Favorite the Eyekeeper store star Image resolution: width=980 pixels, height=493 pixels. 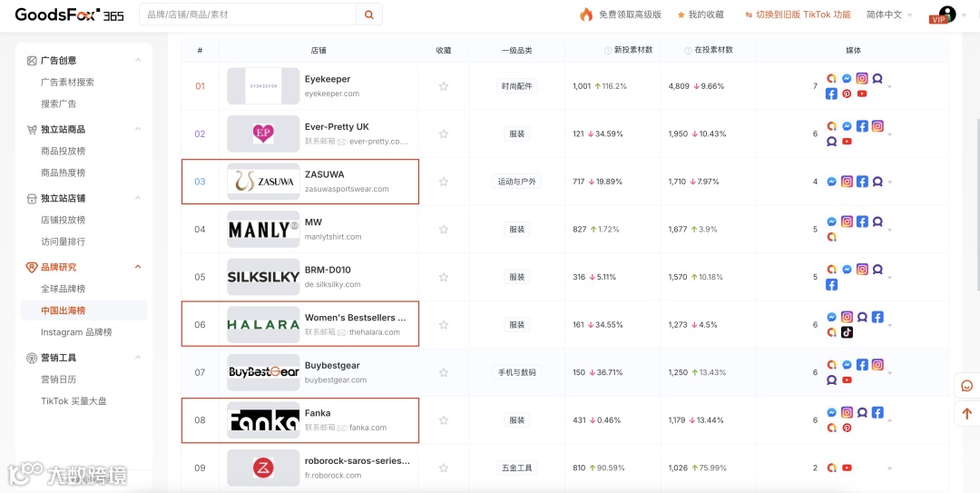point(444,86)
